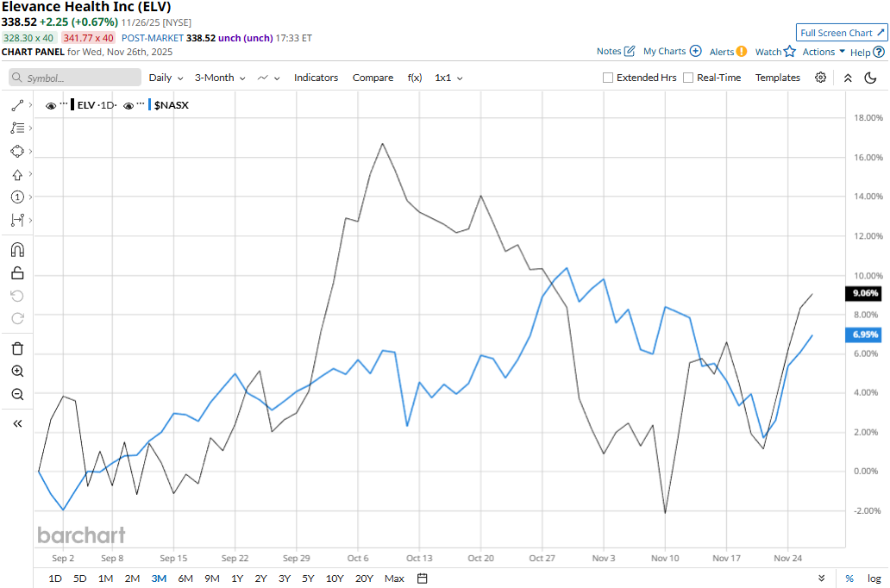Viewport: 890px width, 588px height.
Task: Open the Indicators menu
Action: tap(317, 78)
